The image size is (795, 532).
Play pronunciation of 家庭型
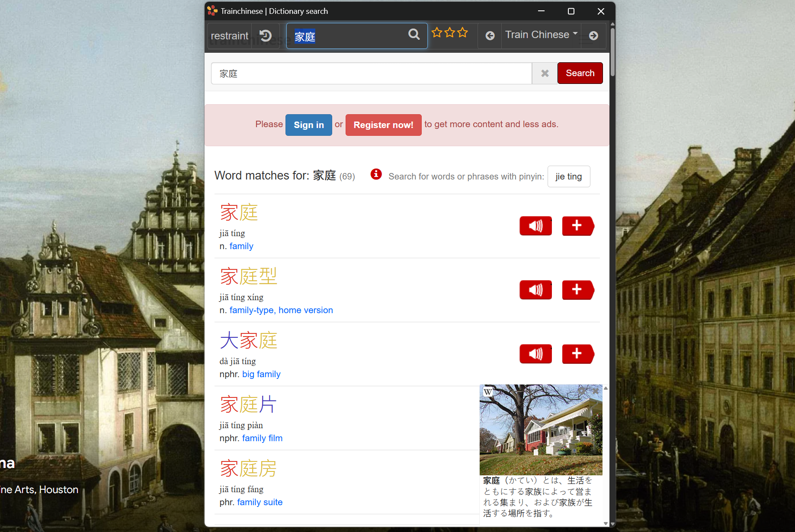(x=535, y=290)
